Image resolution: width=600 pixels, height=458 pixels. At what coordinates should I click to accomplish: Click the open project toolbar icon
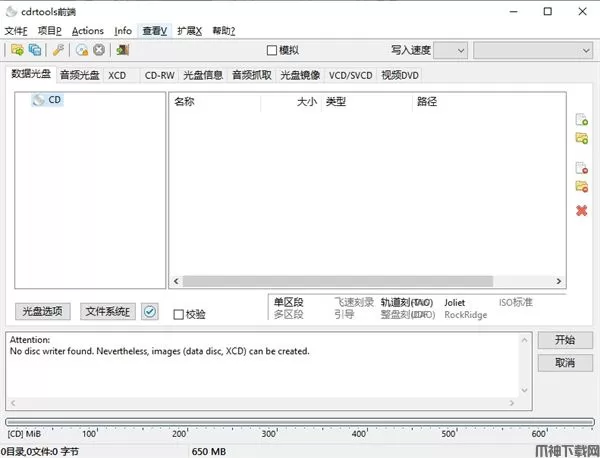(17, 50)
